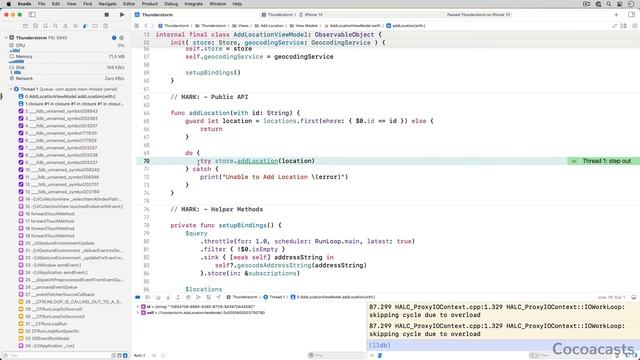Open the Auto variables scope dropdown
The width and height of the screenshot is (640, 360).
[140, 356]
